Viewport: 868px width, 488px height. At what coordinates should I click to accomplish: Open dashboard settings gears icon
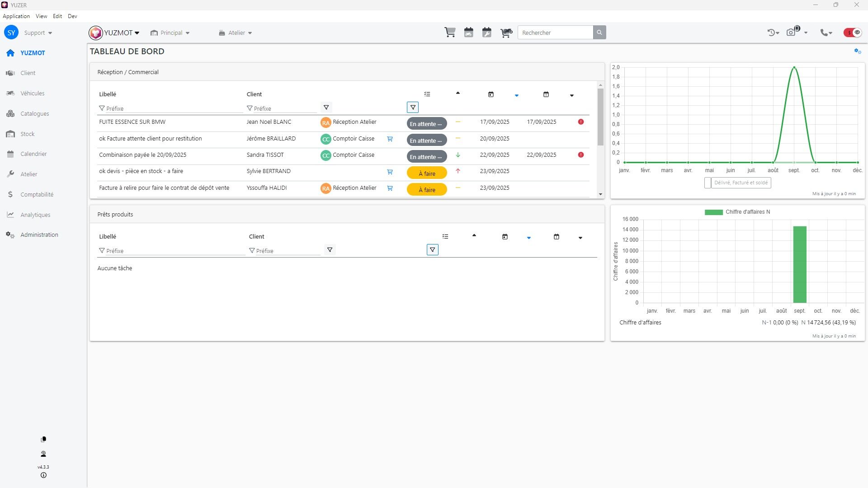857,52
